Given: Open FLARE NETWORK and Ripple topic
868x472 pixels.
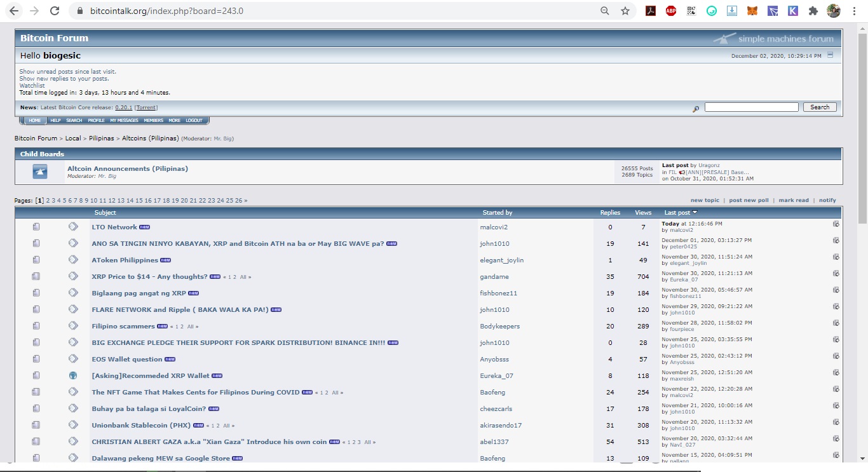Looking at the screenshot, I should click(180, 310).
